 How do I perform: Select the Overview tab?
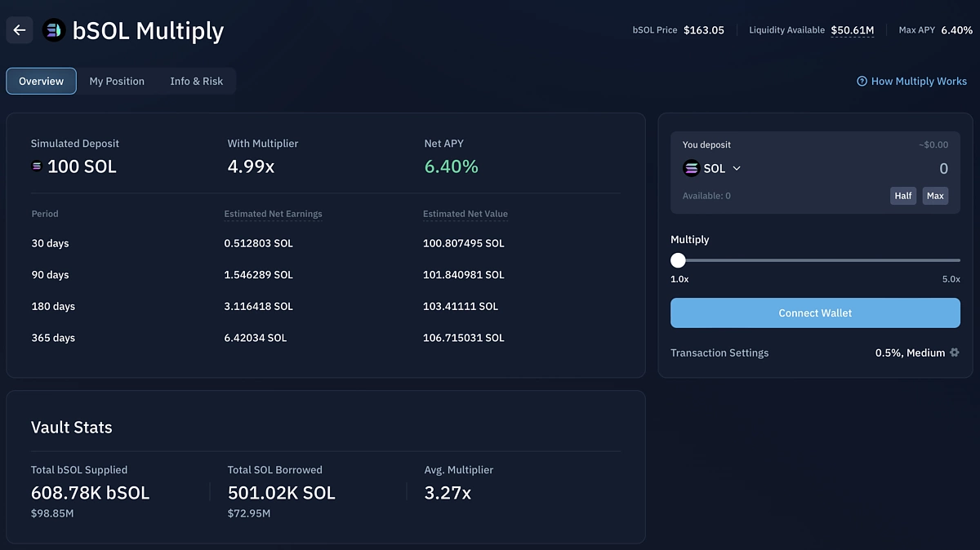click(41, 81)
